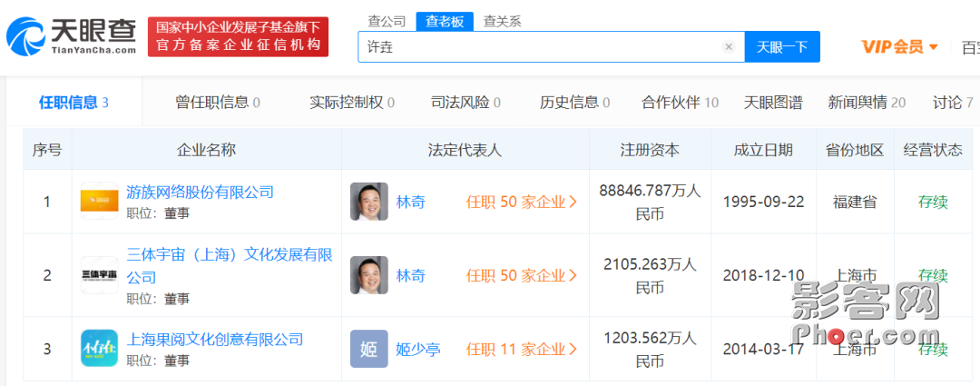
Task: Expand 任职 50 家企业 in the 三体宇宙 row
Action: tap(521, 275)
